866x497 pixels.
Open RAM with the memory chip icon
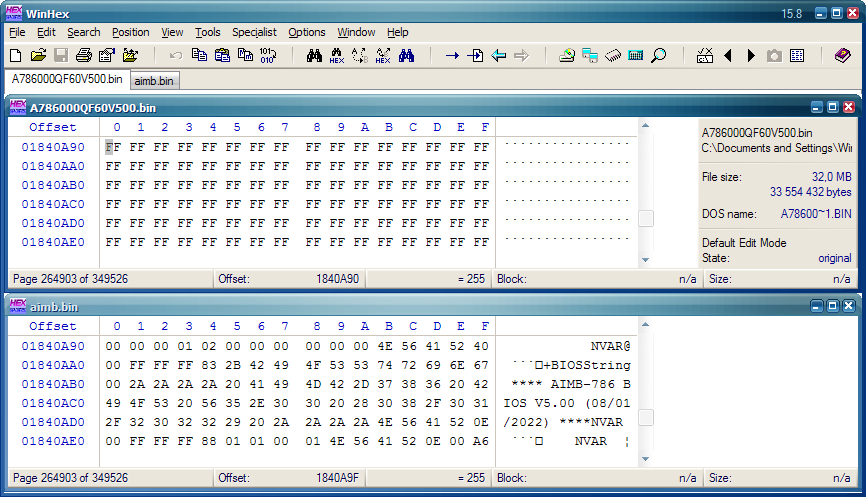point(613,55)
